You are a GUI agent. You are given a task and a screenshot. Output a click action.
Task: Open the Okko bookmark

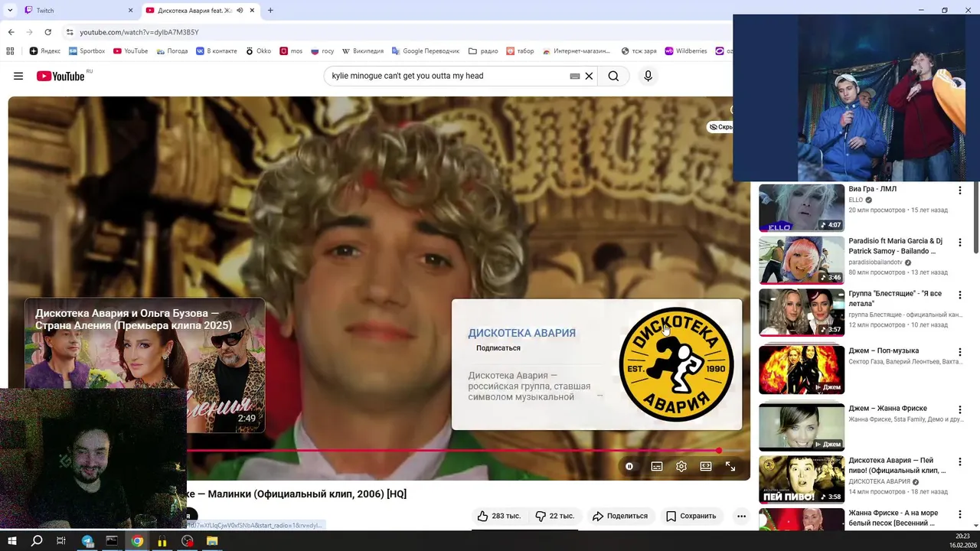click(x=258, y=51)
